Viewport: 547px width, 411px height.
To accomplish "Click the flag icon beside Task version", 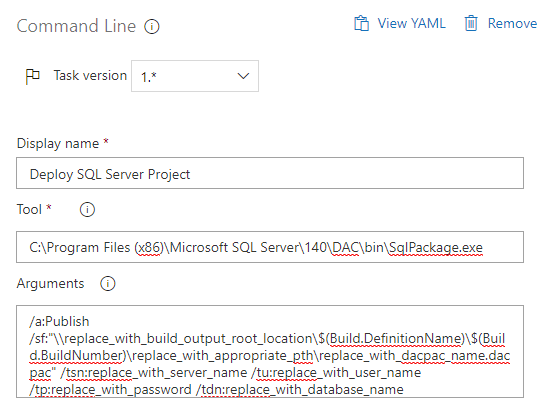I will (x=33, y=76).
